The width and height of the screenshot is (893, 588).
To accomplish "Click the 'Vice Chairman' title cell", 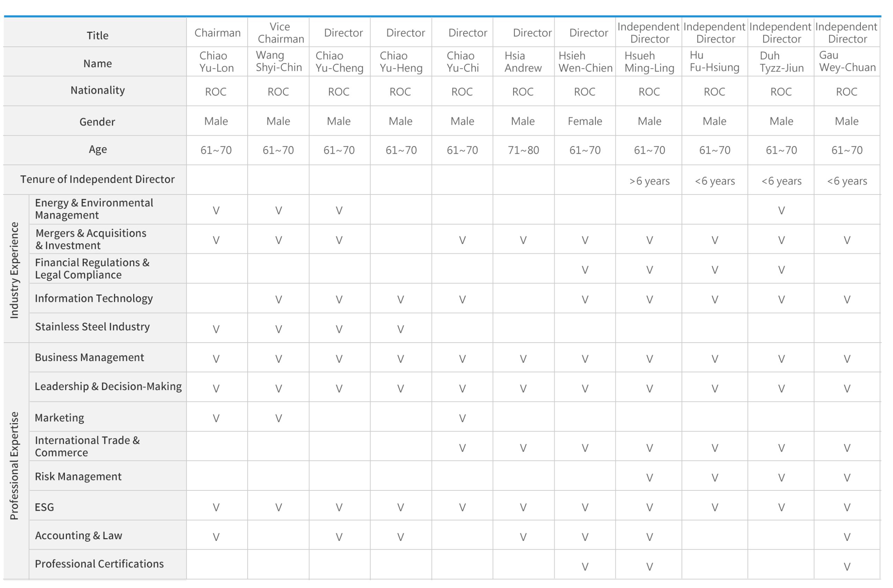I will 281,33.
